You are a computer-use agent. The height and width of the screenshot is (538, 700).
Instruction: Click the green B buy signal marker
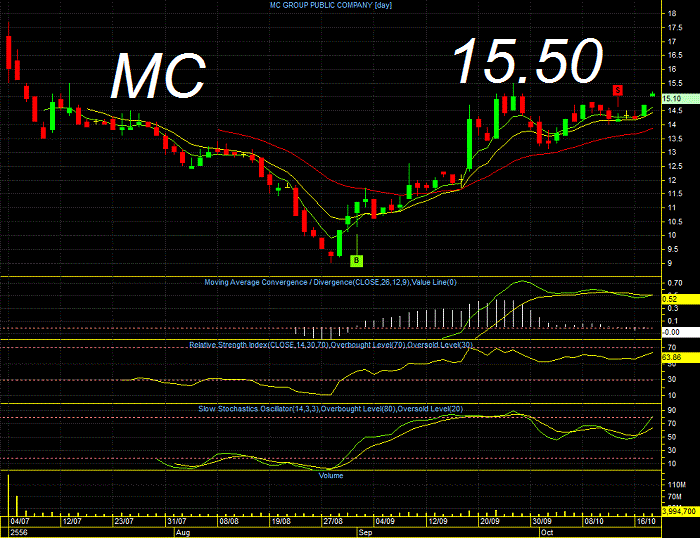pos(356,260)
